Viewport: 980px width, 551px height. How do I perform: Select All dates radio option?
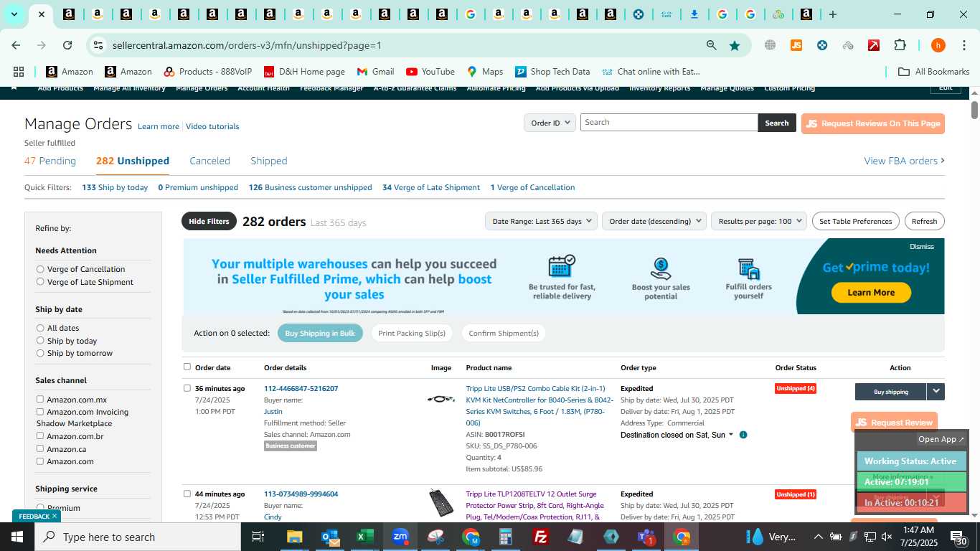40,328
